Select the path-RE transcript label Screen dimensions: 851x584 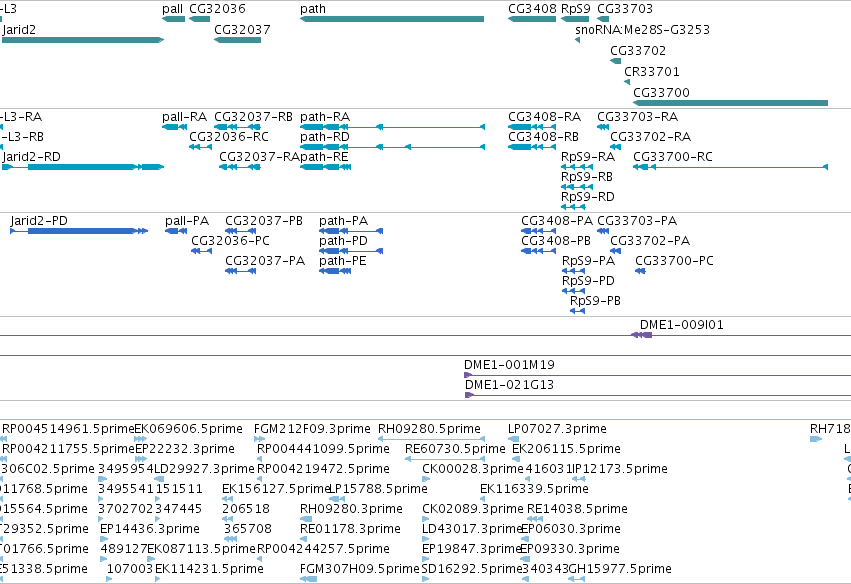pos(324,157)
